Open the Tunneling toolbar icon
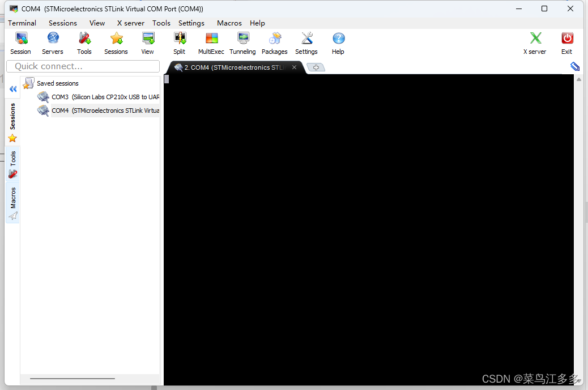The image size is (588, 390). 242,43
